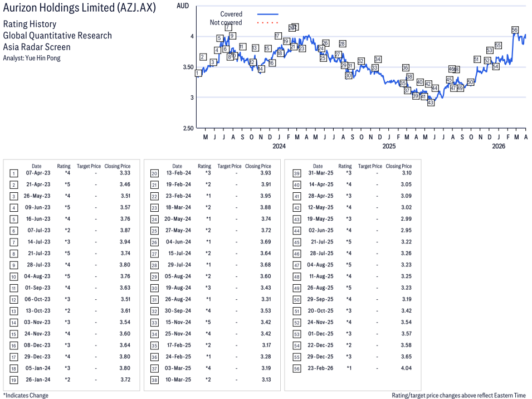Select chart marker 34 on the price chart
The height and width of the screenshot is (399, 532).
(378, 59)
